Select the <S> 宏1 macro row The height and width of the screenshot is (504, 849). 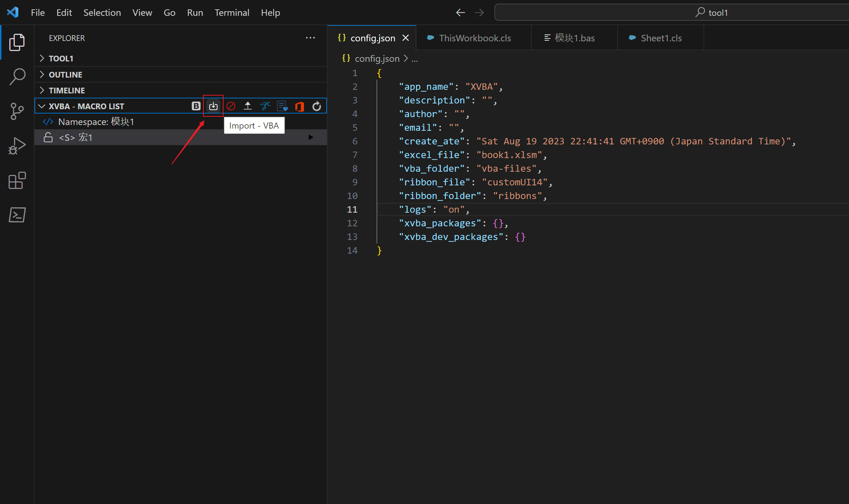181,137
